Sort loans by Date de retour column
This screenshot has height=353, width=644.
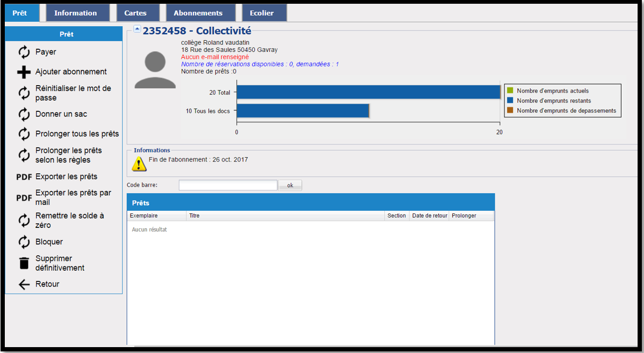429,216
